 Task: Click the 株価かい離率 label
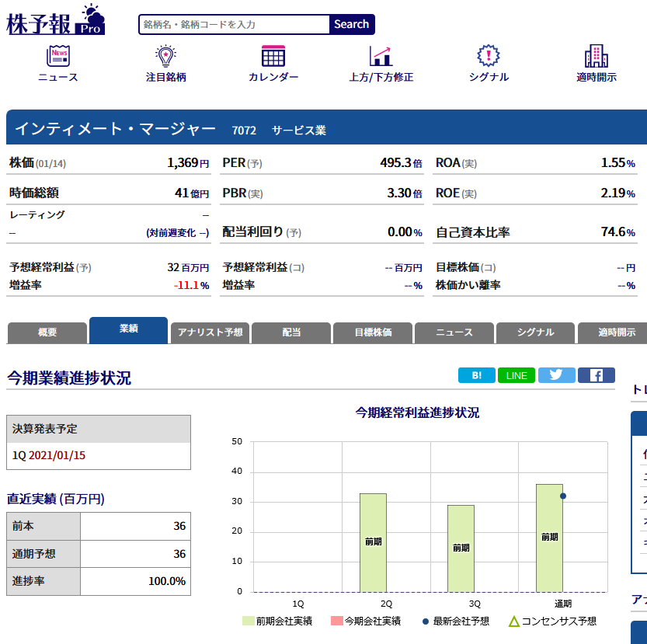pyautogui.click(x=468, y=285)
